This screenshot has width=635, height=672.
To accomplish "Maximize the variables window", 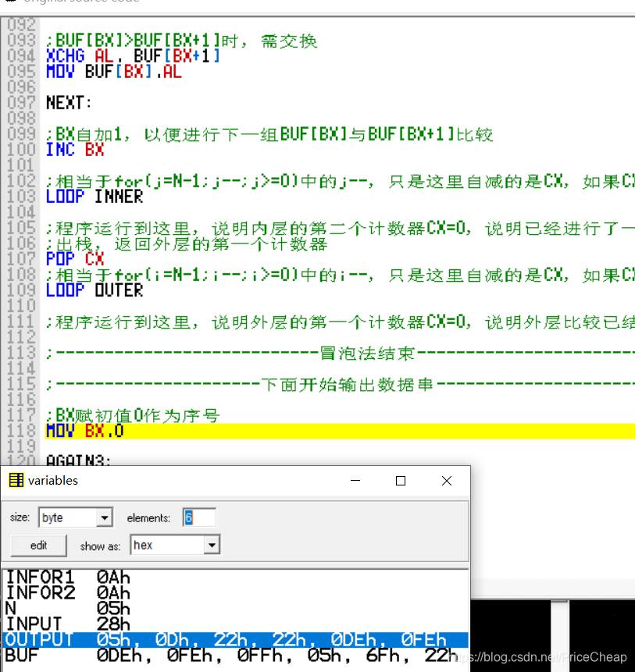I will [x=401, y=481].
